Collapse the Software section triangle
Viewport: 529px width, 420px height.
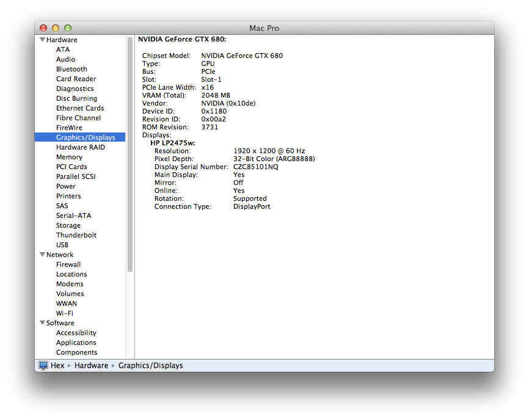[43, 323]
